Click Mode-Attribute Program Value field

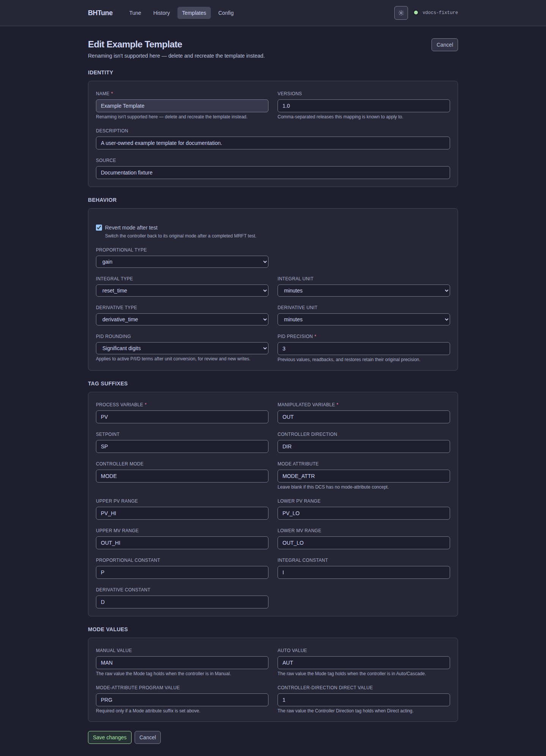182,700
